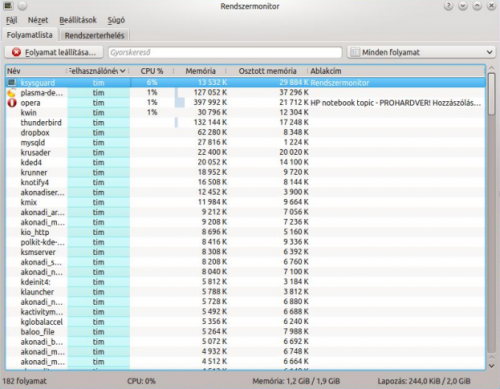Click the CPU: 0% status bar entry
Screen dimensions: 500x389
(x=141, y=381)
